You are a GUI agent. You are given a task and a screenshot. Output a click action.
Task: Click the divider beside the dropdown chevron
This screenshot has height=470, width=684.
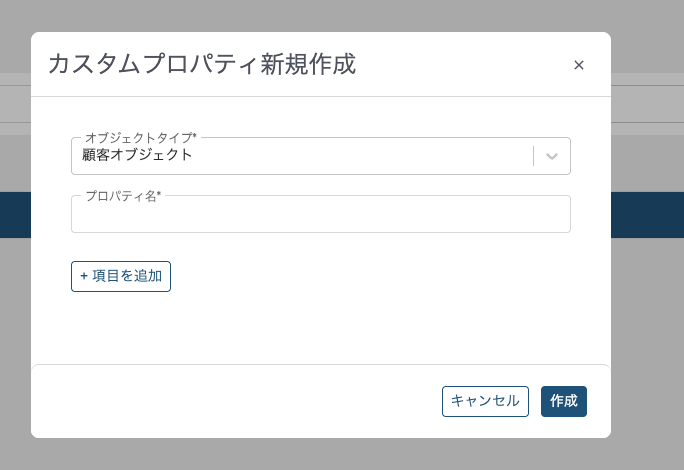(x=534, y=156)
